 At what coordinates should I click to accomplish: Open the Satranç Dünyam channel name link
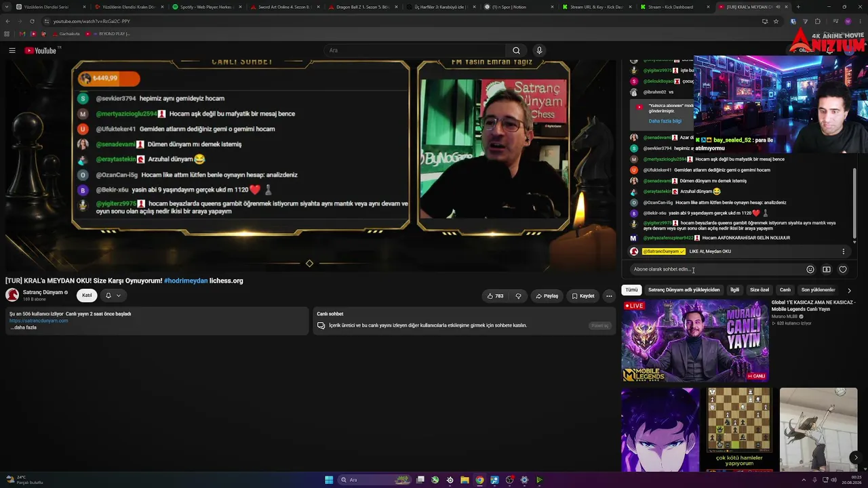click(43, 292)
